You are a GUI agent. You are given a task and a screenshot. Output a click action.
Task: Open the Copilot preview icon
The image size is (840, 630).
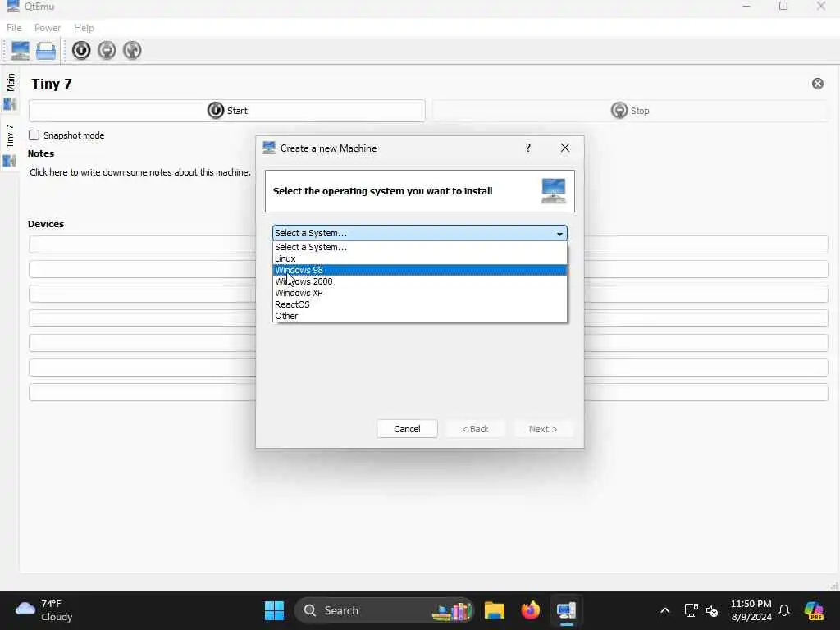814,610
